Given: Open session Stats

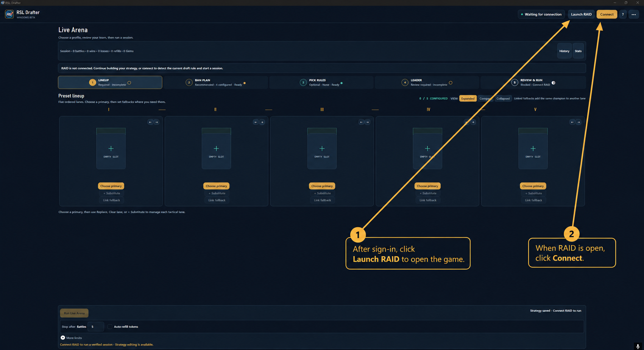Looking at the screenshot, I should pos(578,51).
